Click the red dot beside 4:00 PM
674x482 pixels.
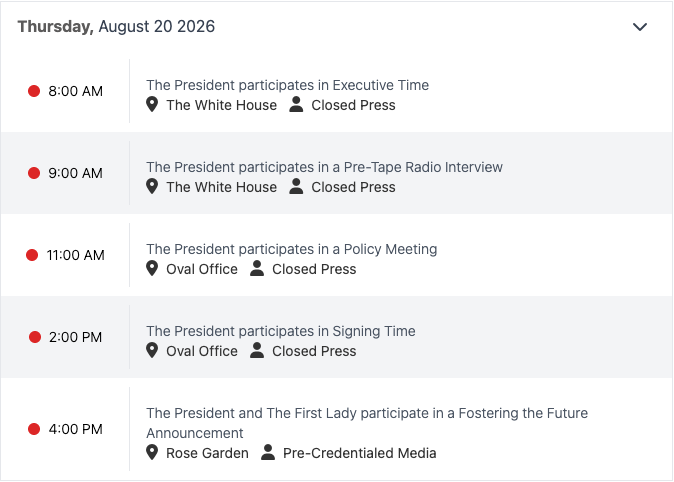34,429
